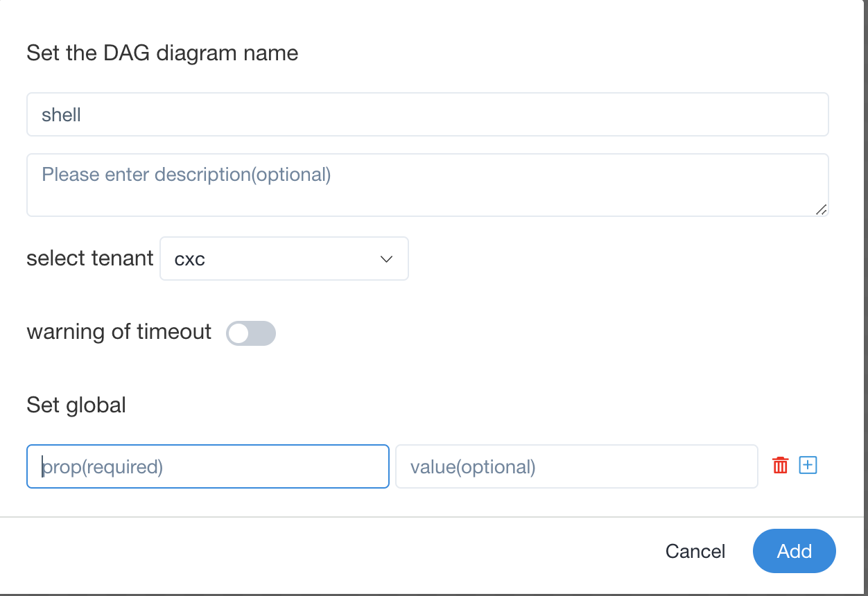Image resolution: width=868 pixels, height=596 pixels.
Task: Click the white knob of the timeout toggle
Action: [x=239, y=333]
